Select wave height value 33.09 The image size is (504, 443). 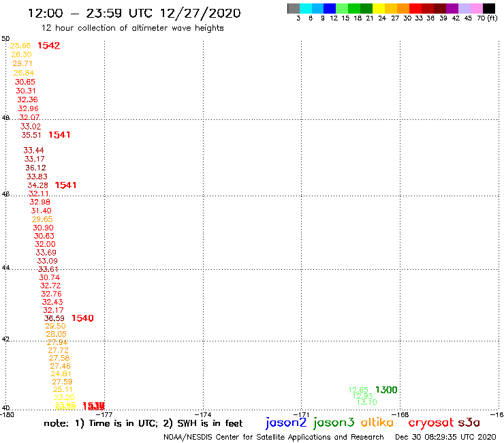click(x=47, y=261)
